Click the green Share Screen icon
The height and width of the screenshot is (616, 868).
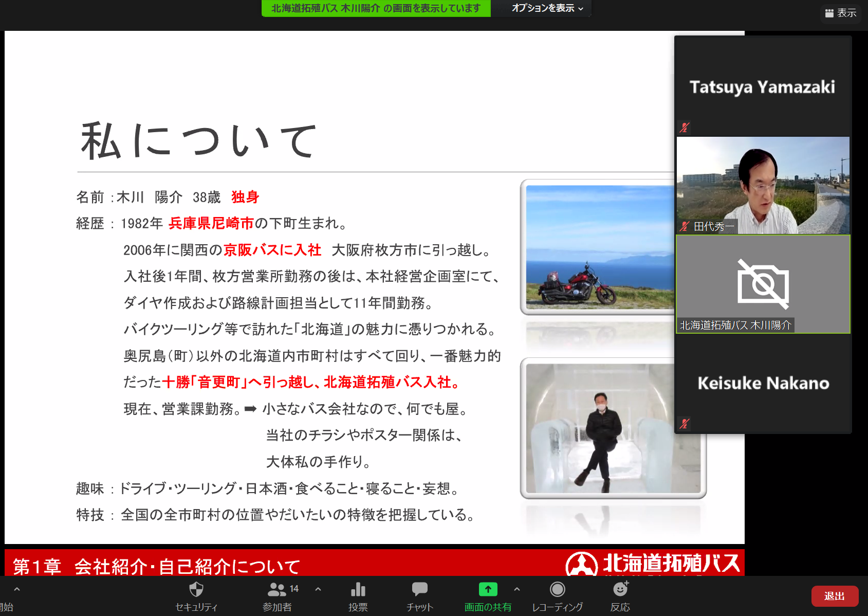coord(488,589)
